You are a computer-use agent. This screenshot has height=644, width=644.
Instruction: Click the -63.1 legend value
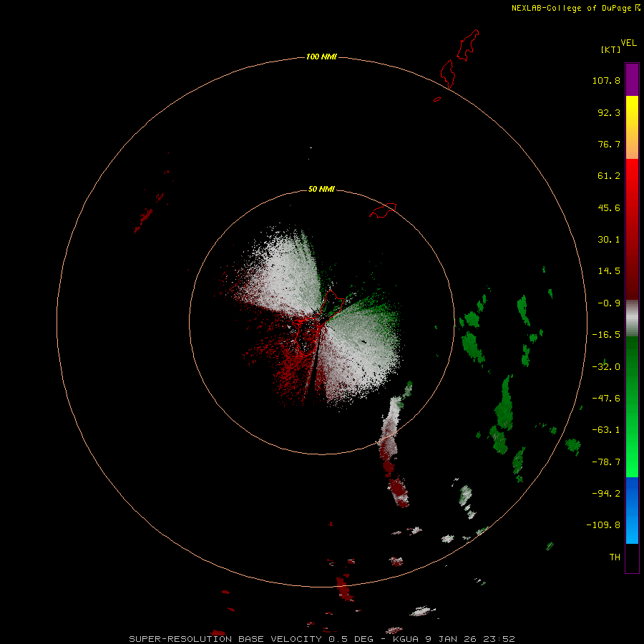pos(606,430)
